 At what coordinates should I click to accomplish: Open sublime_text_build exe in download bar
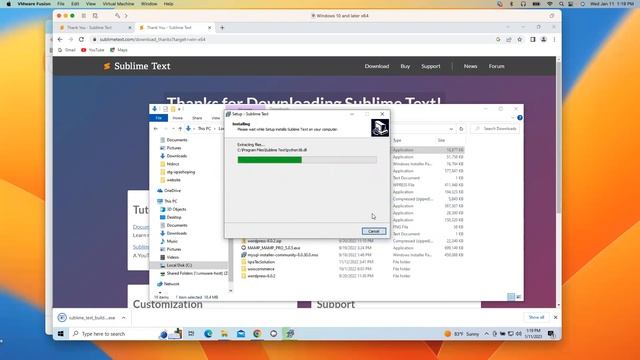coord(87,318)
